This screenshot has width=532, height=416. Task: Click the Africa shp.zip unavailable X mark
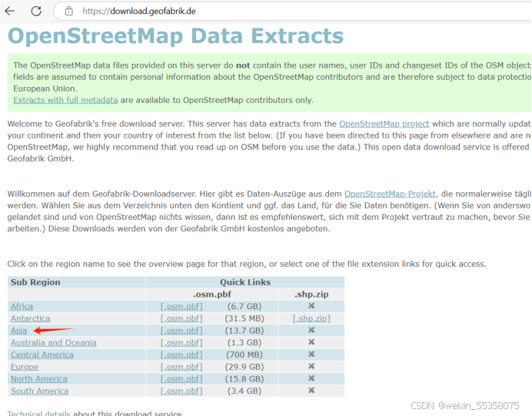[x=311, y=306]
